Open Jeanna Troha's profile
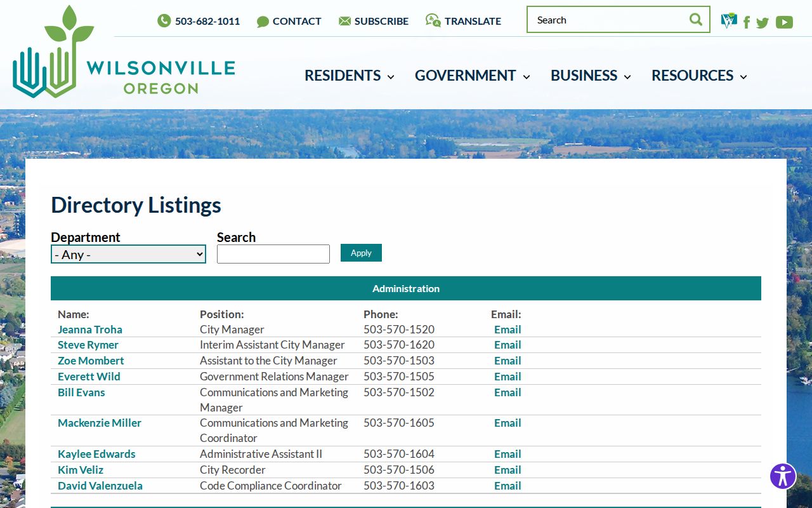Viewport: 812px width, 508px height. pos(90,330)
